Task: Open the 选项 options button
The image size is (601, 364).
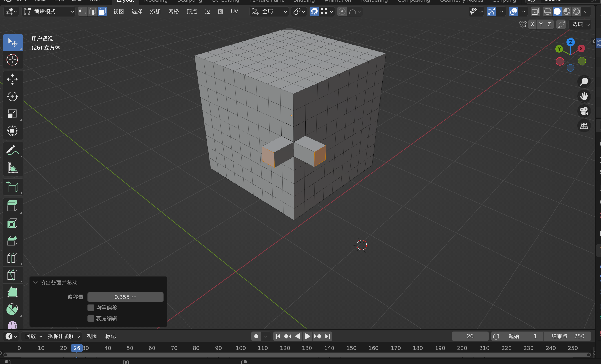Action: click(580, 25)
